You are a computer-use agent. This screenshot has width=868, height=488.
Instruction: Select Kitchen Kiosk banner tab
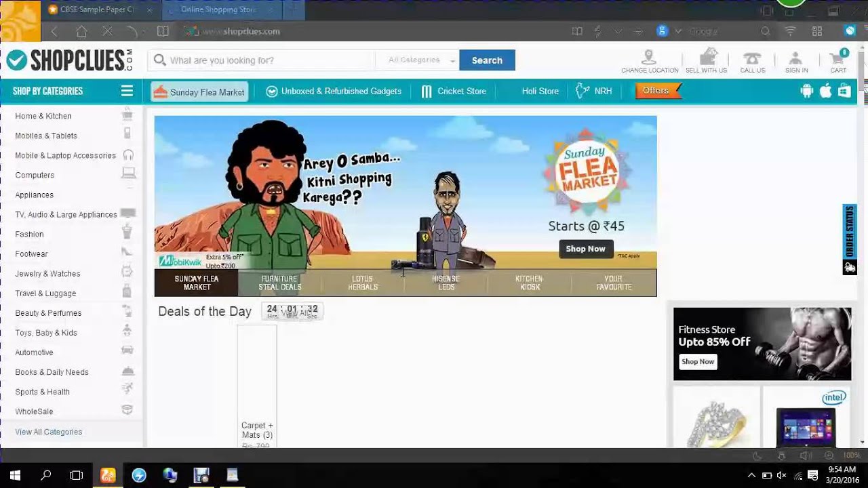[530, 283]
